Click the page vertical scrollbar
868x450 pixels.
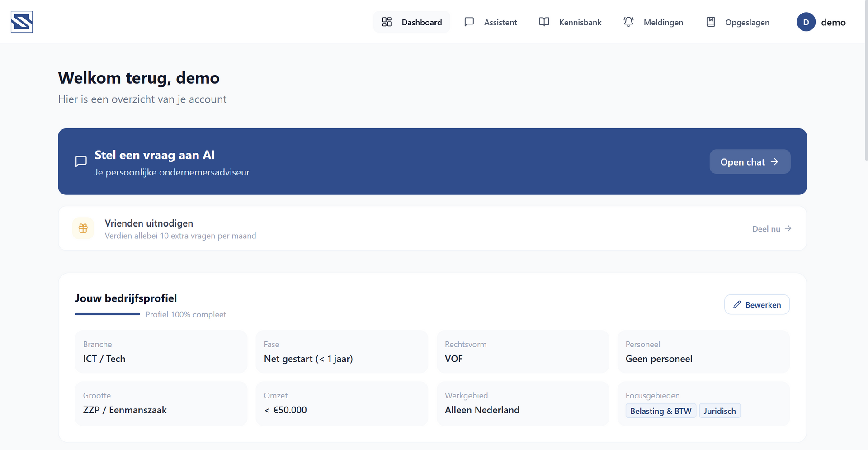(x=866, y=81)
